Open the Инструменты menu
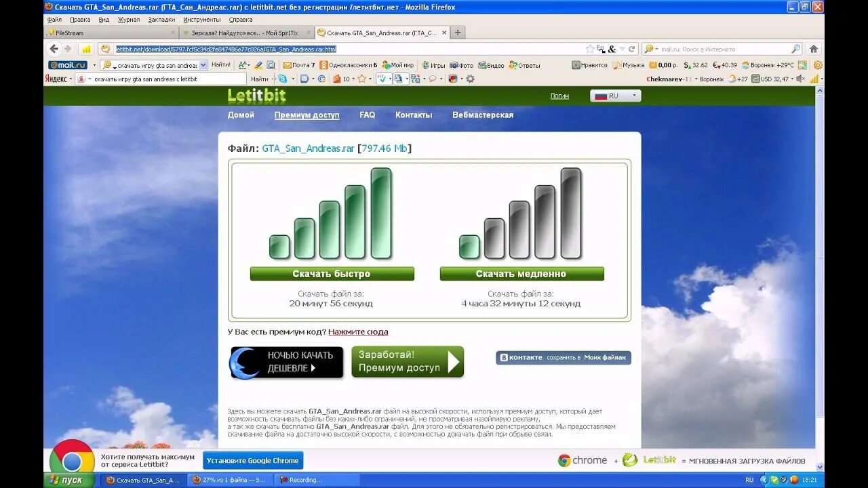This screenshot has width=868, height=488. [x=202, y=20]
